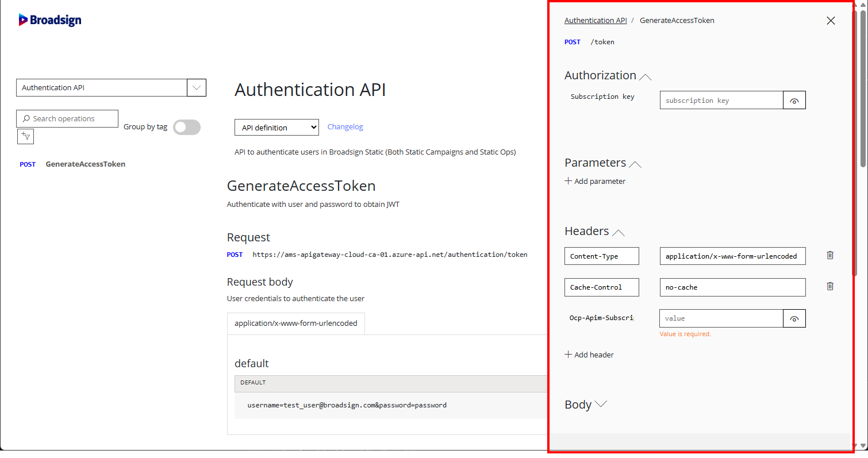Screen dimensions: 868x458
Task: Remove the Cache-Control header
Action: point(830,286)
